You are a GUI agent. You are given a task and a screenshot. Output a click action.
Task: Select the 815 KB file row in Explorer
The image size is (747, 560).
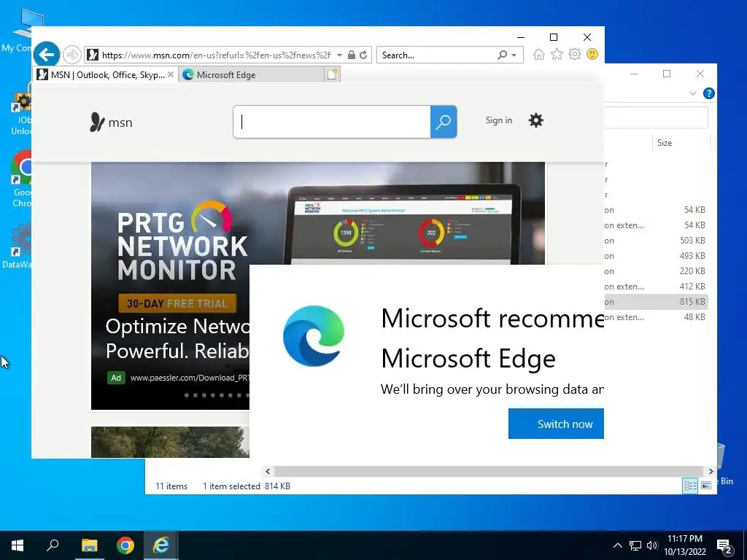[656, 301]
